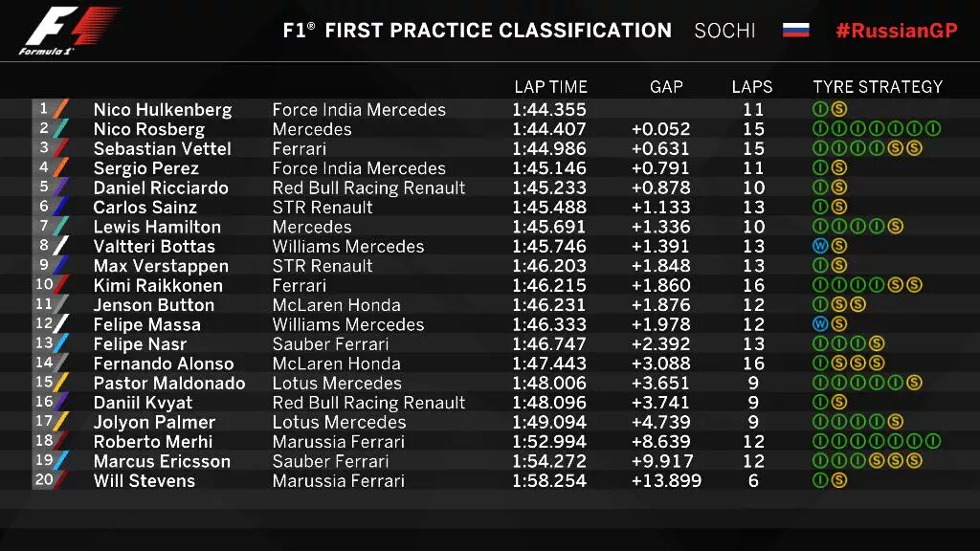Image resolution: width=980 pixels, height=551 pixels.
Task: Open Lewis Hamilton's driver name
Action: pos(157,227)
